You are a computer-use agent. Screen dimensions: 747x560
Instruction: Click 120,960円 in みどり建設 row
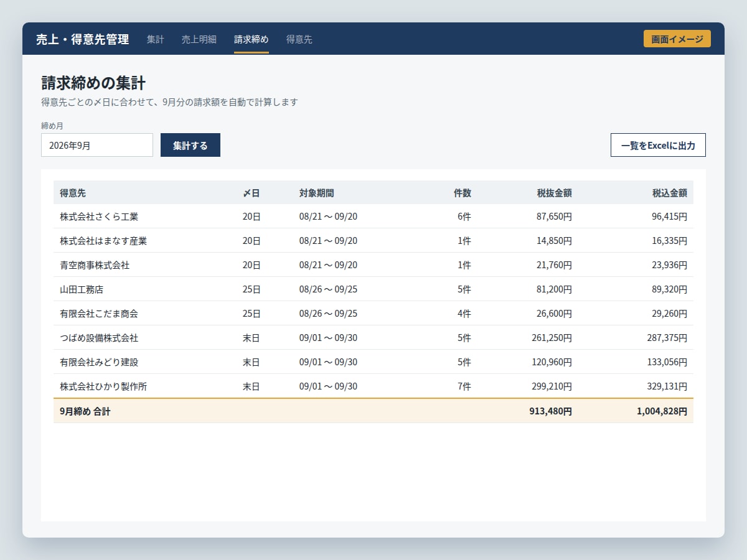coord(552,362)
